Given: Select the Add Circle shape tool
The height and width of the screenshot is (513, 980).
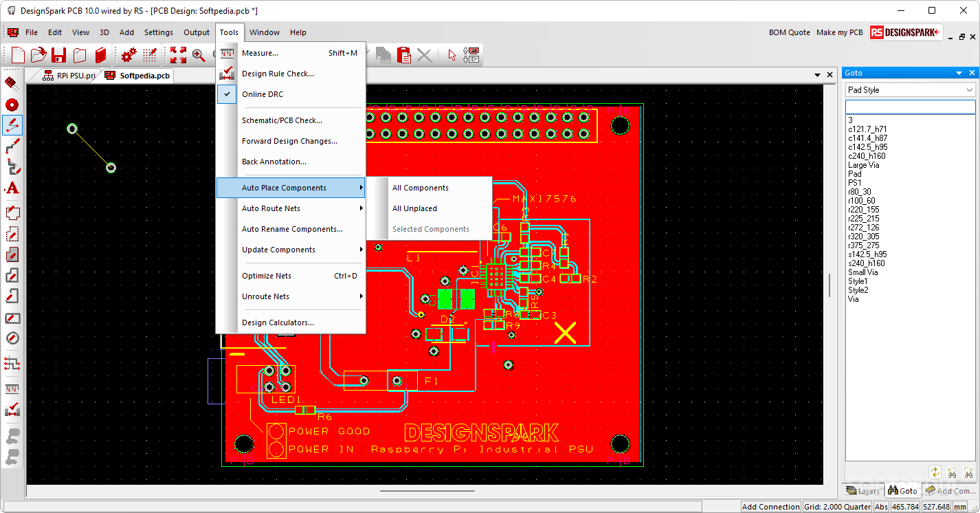Looking at the screenshot, I should (x=12, y=338).
